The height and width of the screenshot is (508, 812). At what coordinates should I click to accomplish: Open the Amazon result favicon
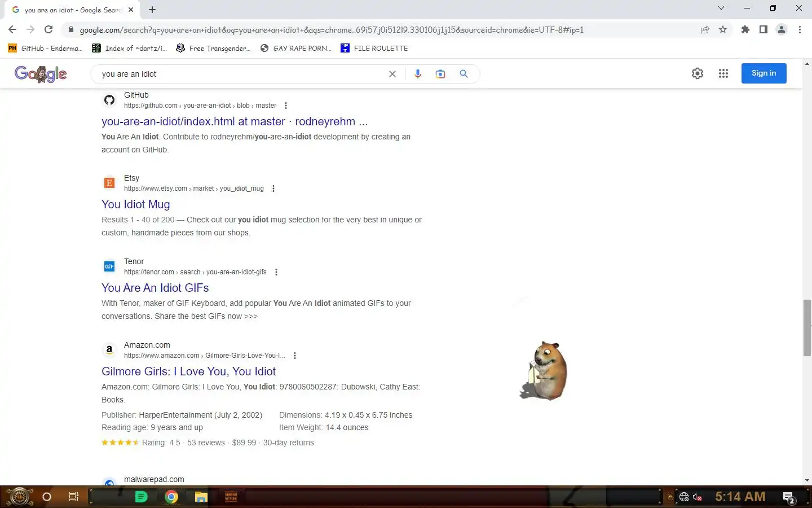[109, 350]
